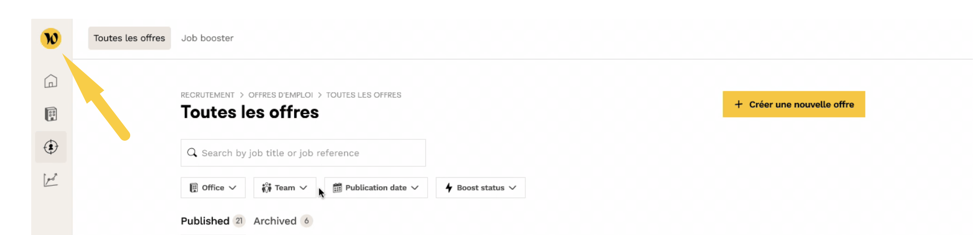Click the calendar icon in Publication date filter
The height and width of the screenshot is (235, 980).
click(338, 188)
